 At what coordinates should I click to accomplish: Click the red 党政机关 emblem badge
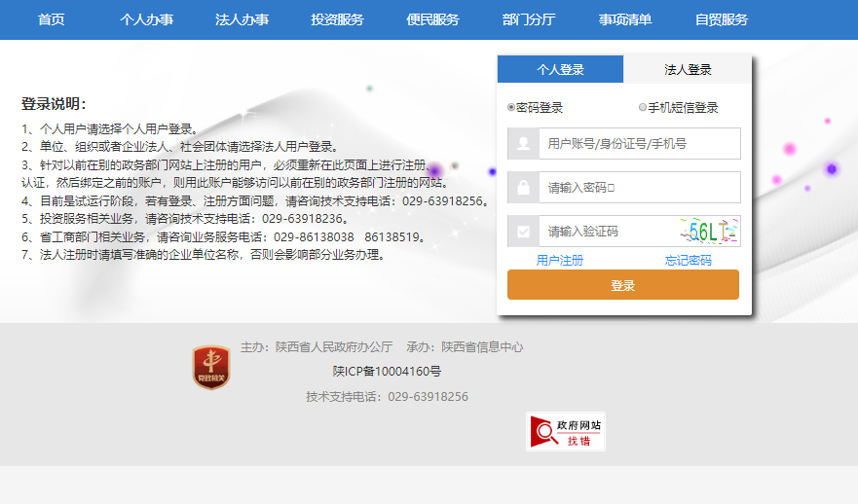[211, 368]
